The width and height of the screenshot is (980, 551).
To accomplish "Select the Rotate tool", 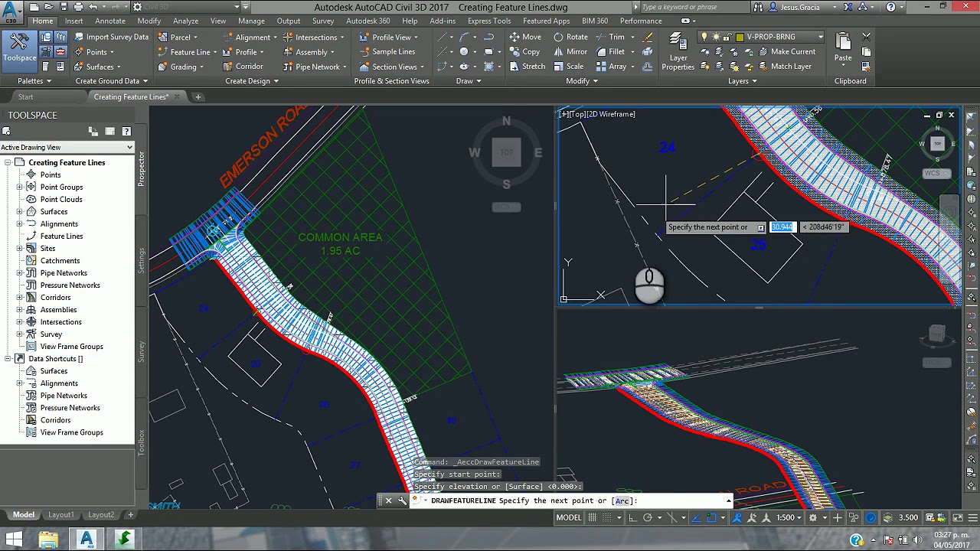I will point(570,37).
